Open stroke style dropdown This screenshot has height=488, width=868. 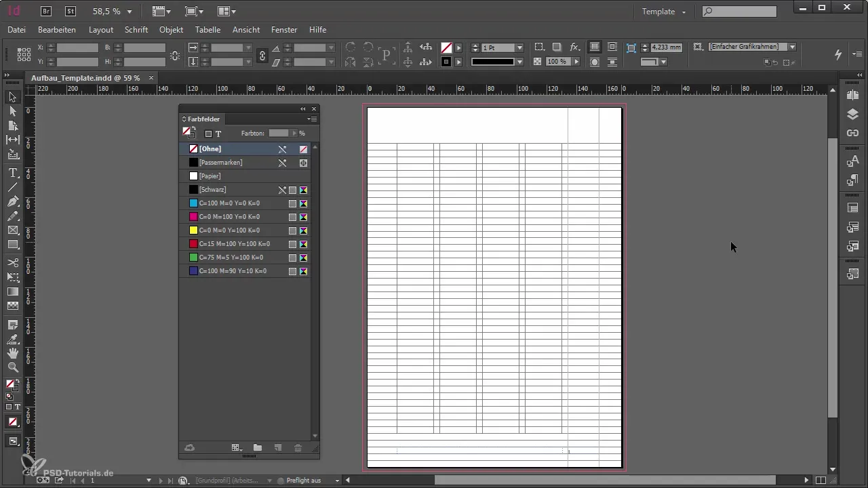tap(519, 62)
